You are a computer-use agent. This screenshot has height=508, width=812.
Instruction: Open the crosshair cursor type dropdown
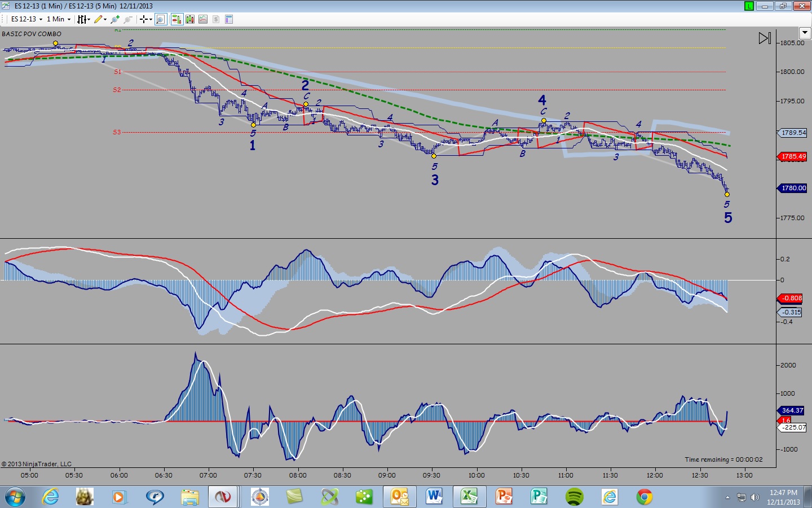tap(145, 19)
